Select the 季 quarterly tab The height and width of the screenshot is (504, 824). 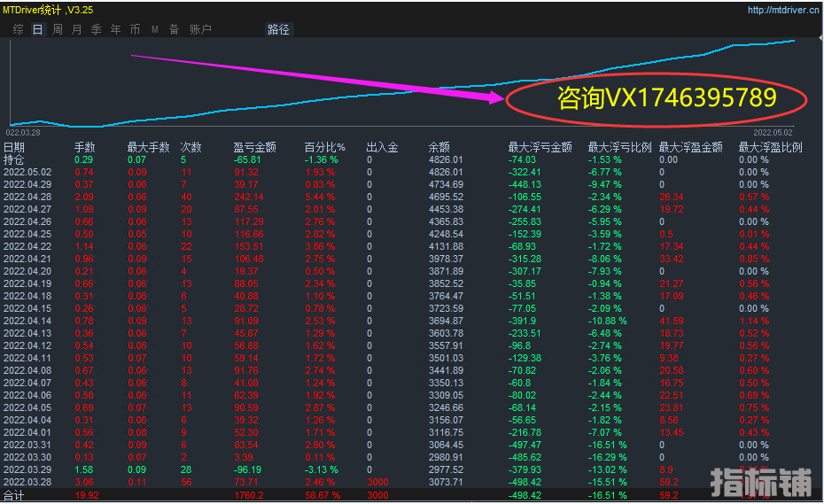click(x=96, y=29)
